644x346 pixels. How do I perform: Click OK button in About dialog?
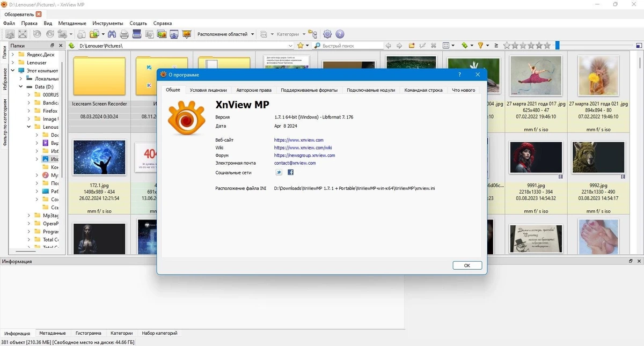pos(467,266)
